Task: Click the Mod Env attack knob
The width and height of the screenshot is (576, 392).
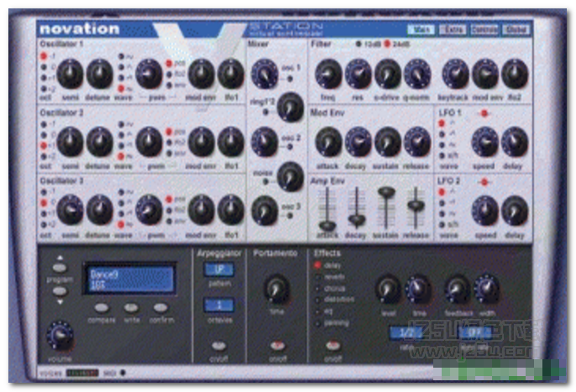Action: click(x=328, y=142)
